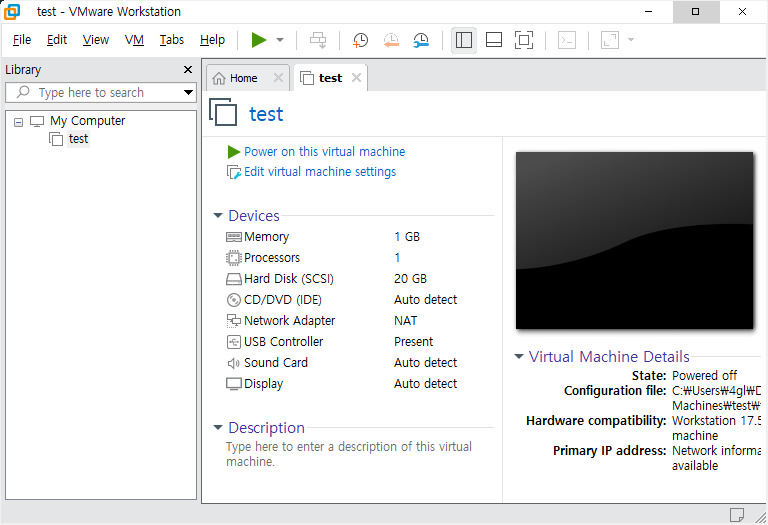The image size is (768, 525).
Task: Close the Library panel
Action: pyautogui.click(x=188, y=70)
